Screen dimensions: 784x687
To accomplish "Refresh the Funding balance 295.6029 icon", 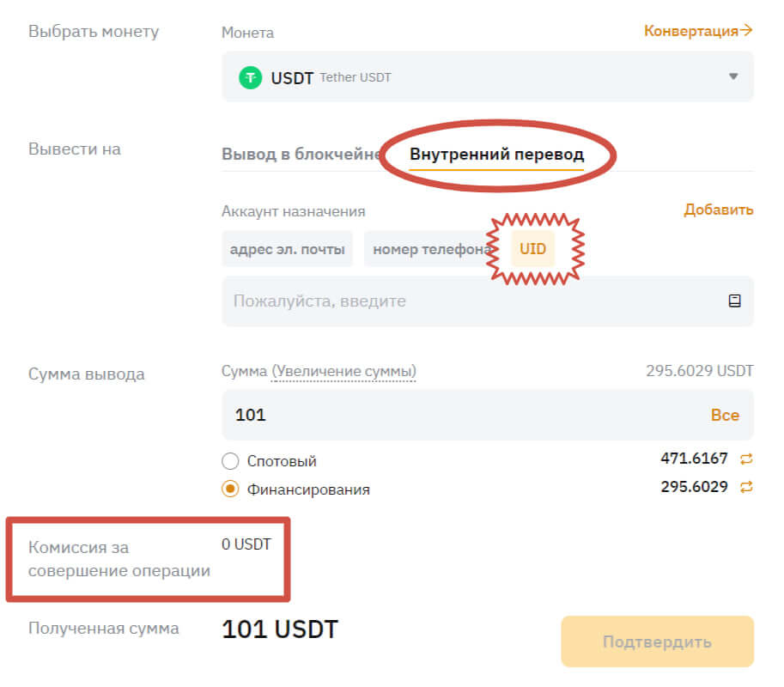I will [x=746, y=487].
